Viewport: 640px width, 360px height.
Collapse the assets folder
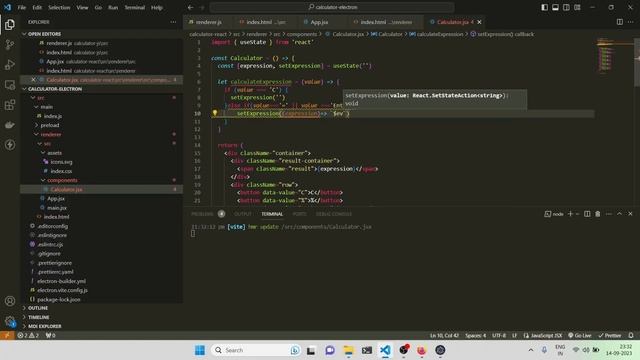tap(54, 153)
